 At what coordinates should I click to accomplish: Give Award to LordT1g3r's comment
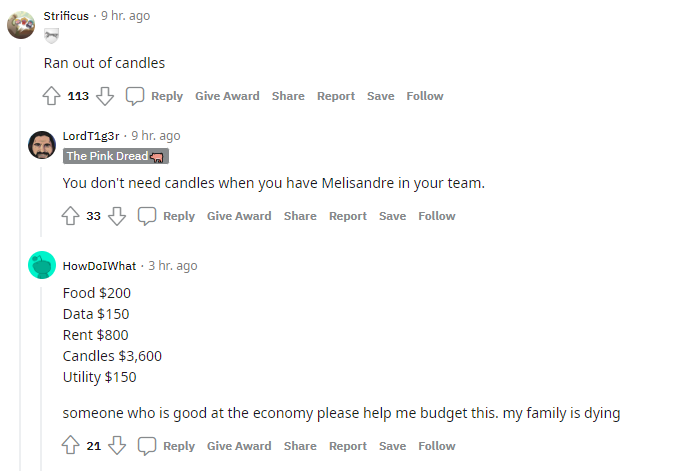(239, 216)
